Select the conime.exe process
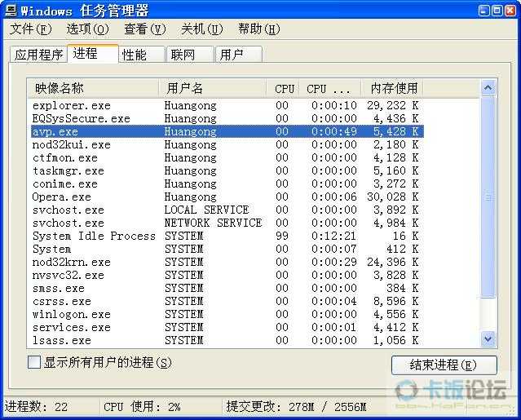Screen dimensions: 521x420 click(227, 183)
